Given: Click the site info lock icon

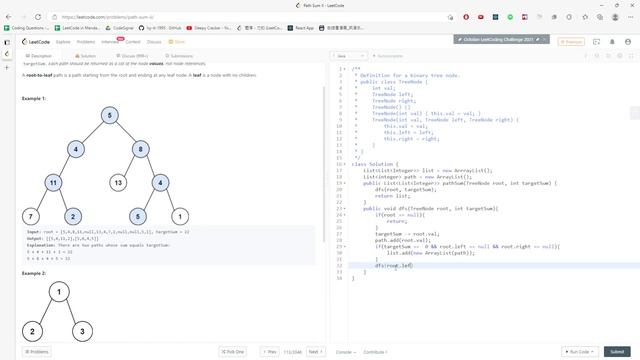Looking at the screenshot, I should coord(55,17).
